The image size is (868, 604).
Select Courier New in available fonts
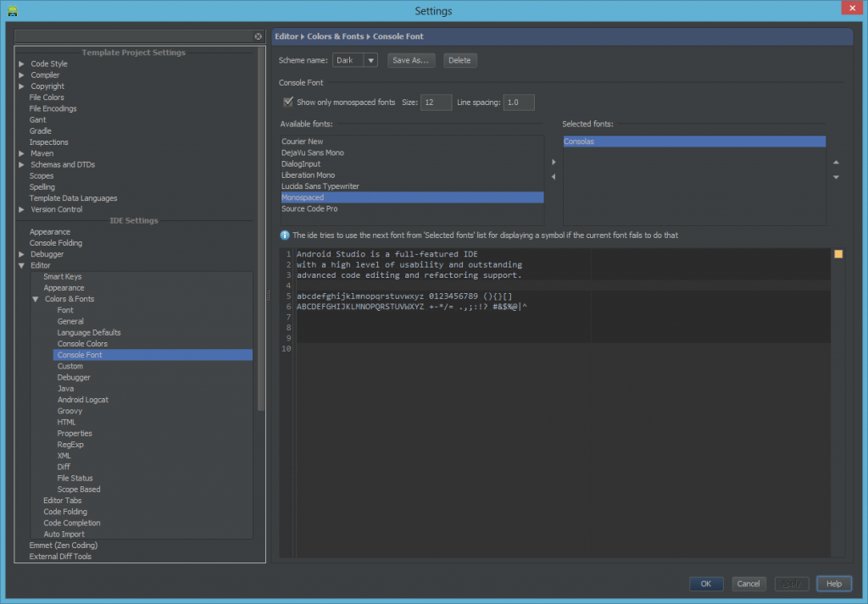413,141
